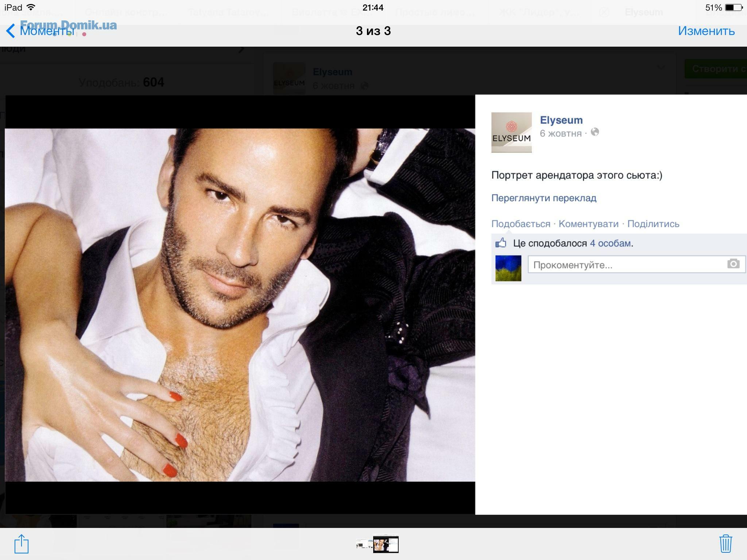Click the globe public-visibility icon
The image size is (747, 560).
[x=595, y=132]
